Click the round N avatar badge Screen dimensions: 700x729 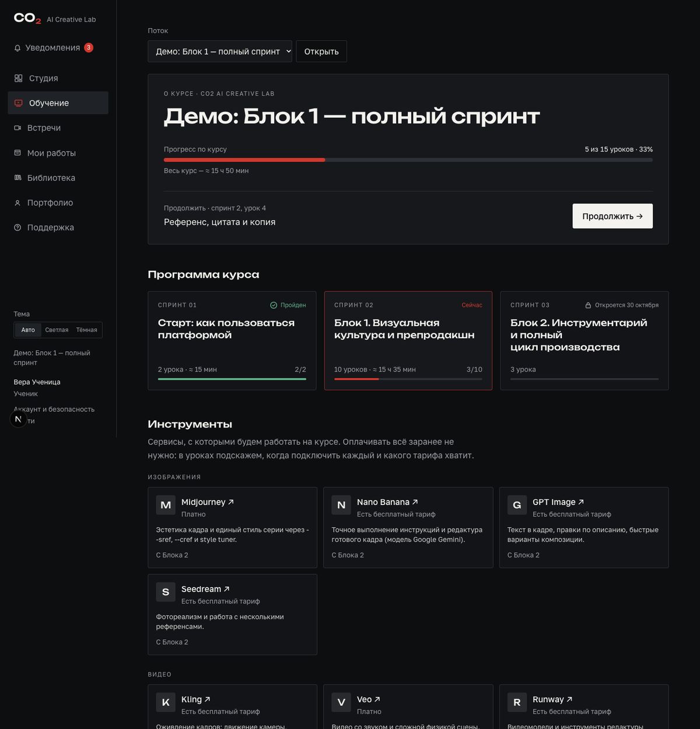(x=18, y=419)
